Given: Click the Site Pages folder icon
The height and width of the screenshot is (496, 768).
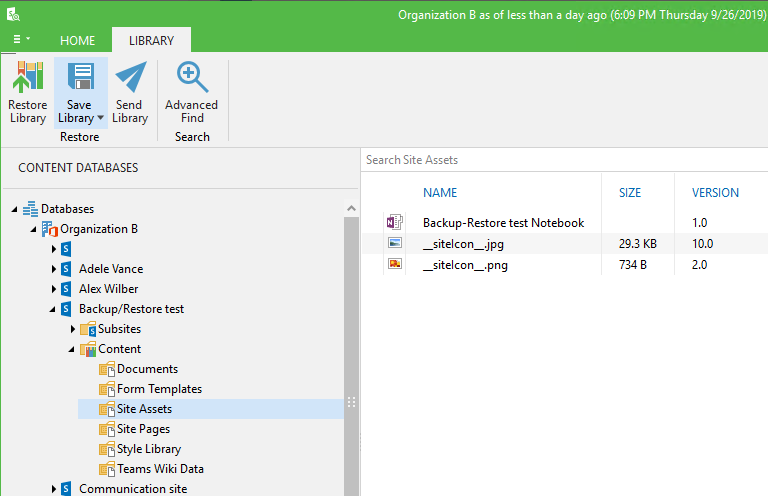Looking at the screenshot, I should tap(107, 429).
